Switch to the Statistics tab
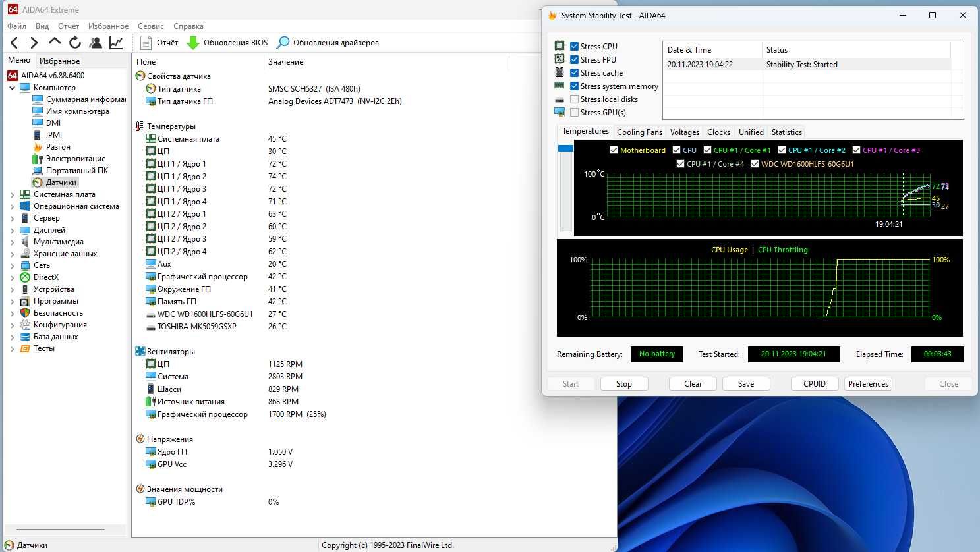The image size is (980, 552). [787, 132]
